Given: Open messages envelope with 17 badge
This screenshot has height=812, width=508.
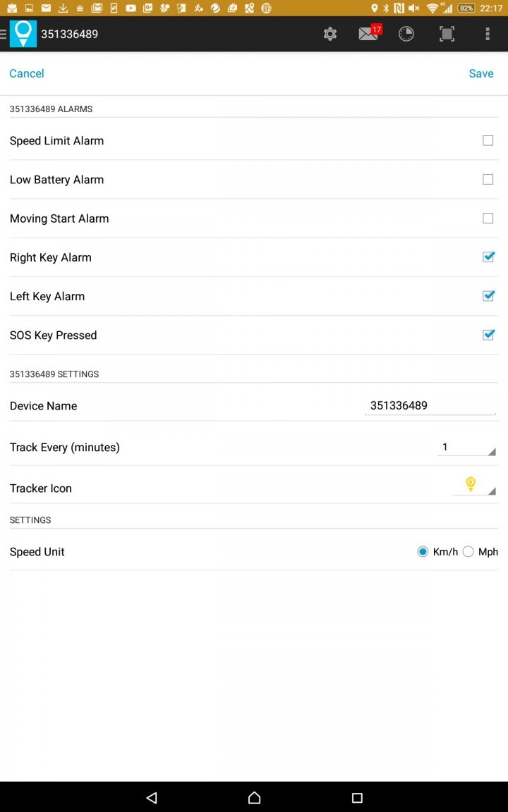Looking at the screenshot, I should [369, 34].
